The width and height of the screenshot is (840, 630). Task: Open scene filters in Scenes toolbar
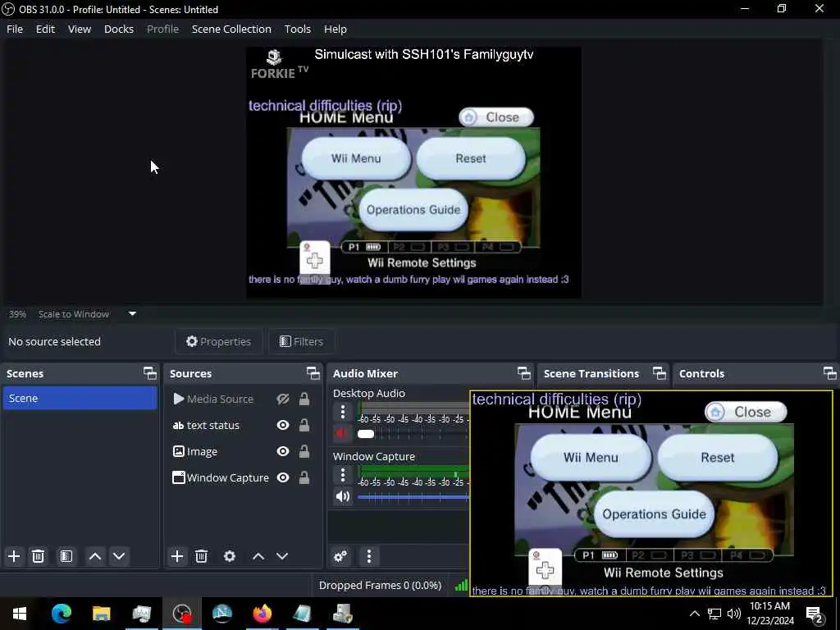(x=66, y=556)
